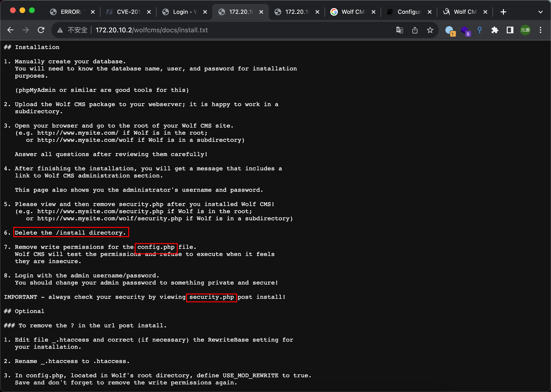
Task: Click the USE_MOD_REWRITE text
Action: click(250, 375)
